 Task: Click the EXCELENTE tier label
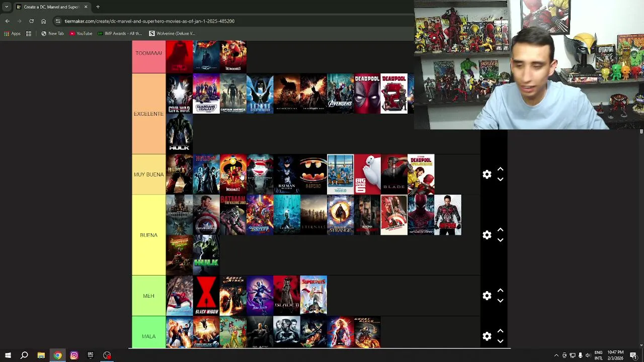click(x=148, y=114)
